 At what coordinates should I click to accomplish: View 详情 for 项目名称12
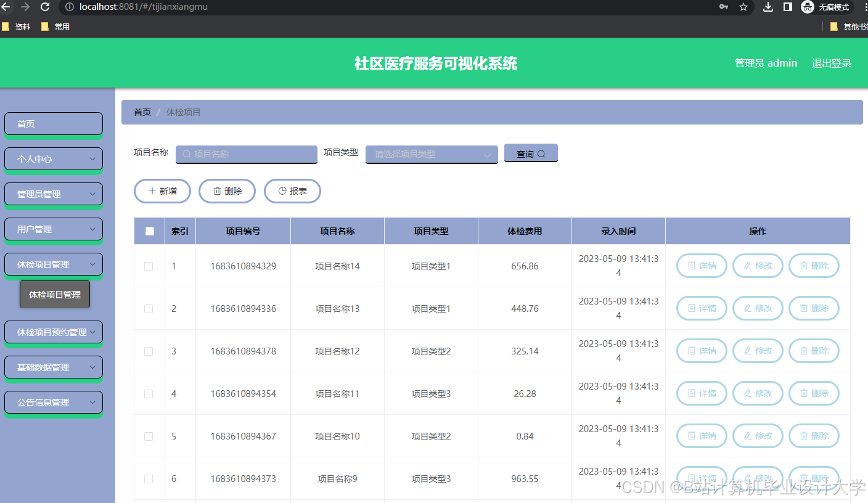[x=702, y=351]
